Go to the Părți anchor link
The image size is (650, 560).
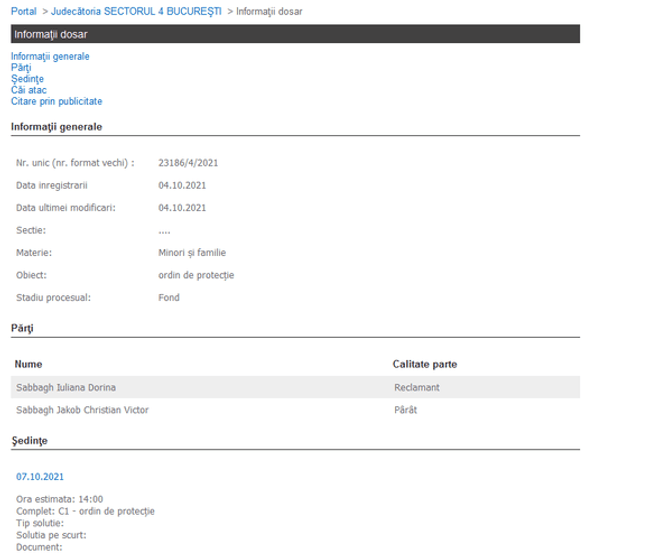click(21, 68)
